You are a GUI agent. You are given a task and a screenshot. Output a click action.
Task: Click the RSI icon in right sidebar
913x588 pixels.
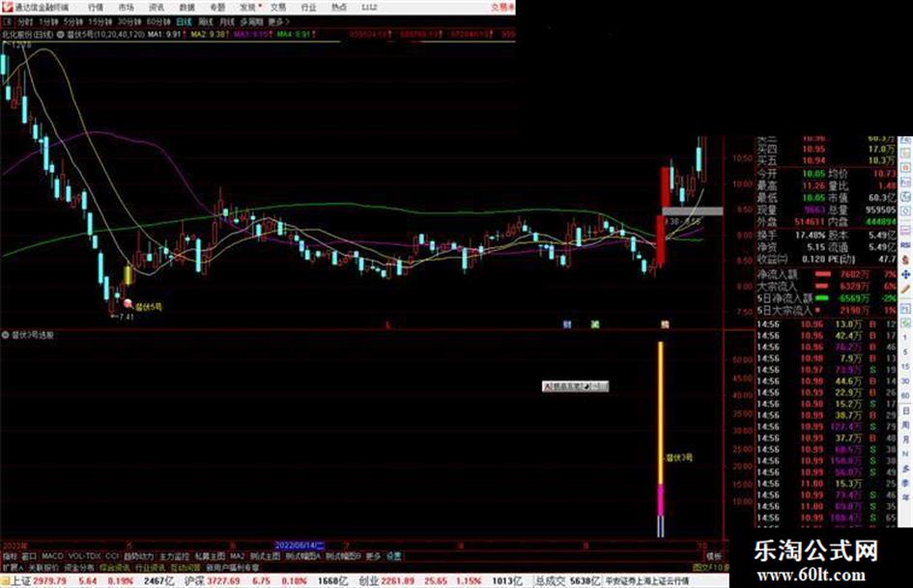pos(905,245)
